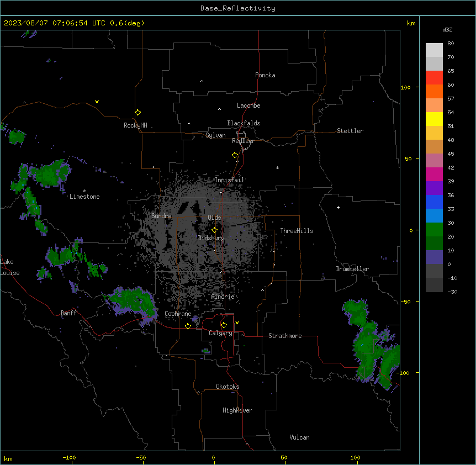This screenshot has width=476, height=465.
Task: Click the Drumheller label
Action: 352,269
